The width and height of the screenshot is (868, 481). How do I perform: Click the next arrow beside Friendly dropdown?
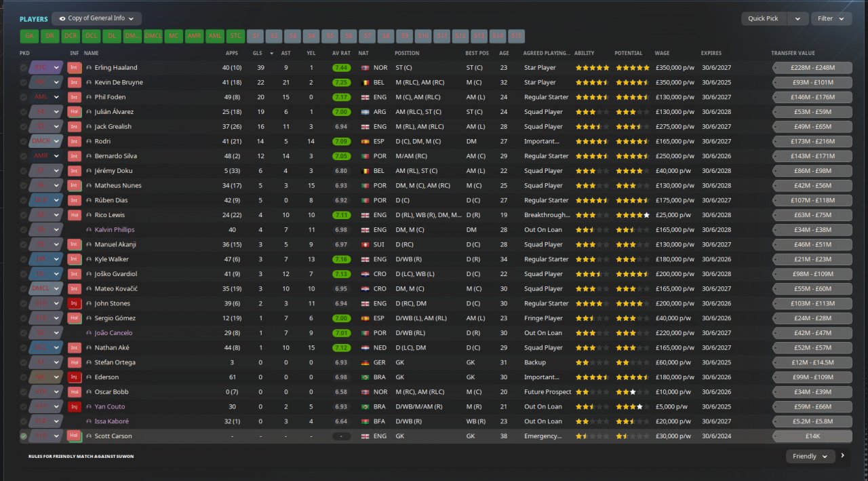click(x=843, y=456)
